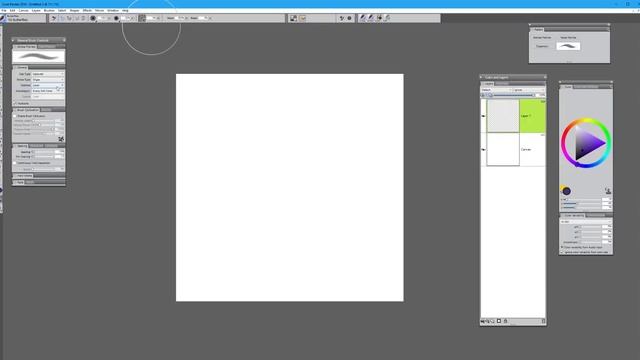Open the Color Variability mode dropdown

(x=585, y=221)
